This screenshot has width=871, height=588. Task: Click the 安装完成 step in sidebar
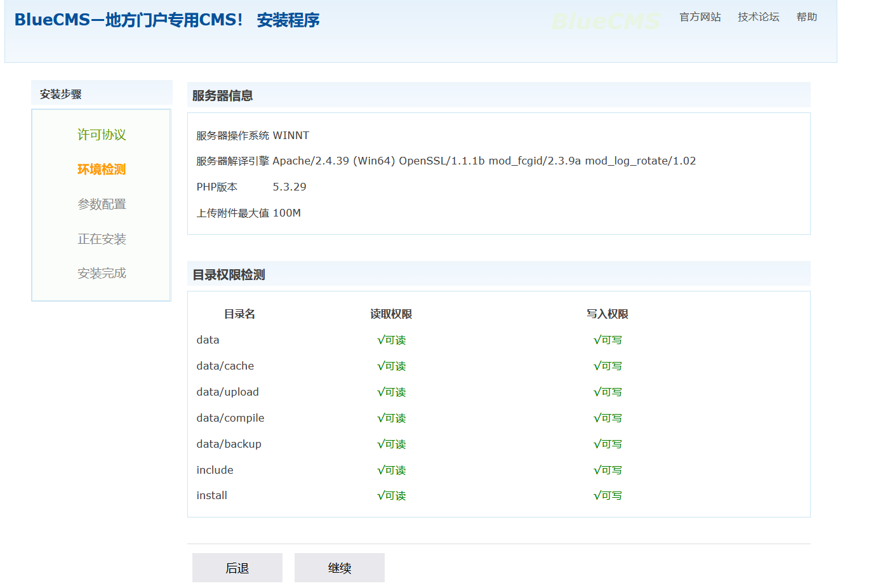[102, 274]
